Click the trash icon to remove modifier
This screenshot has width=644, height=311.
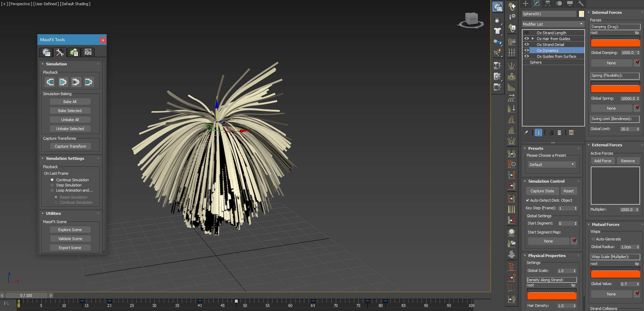point(559,132)
